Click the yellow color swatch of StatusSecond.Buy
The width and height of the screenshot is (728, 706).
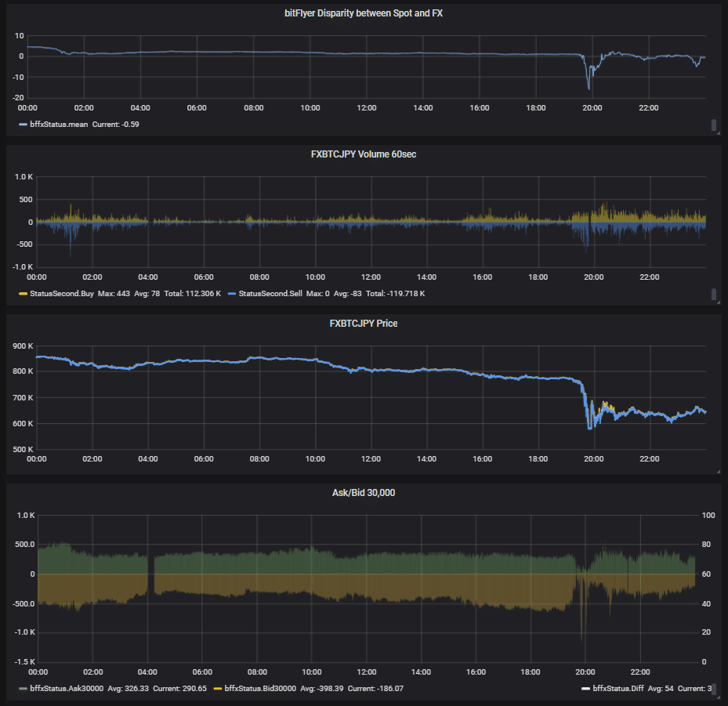point(24,294)
